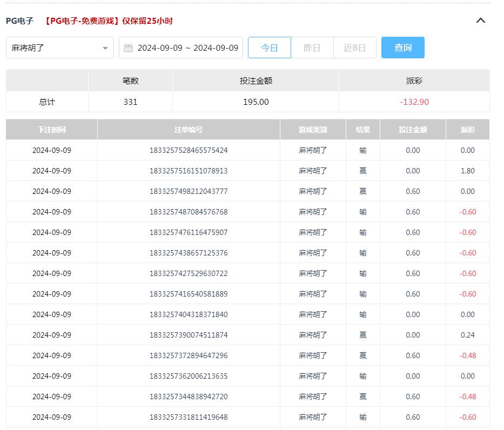Activate the 近8日 date filter

pyautogui.click(x=354, y=48)
